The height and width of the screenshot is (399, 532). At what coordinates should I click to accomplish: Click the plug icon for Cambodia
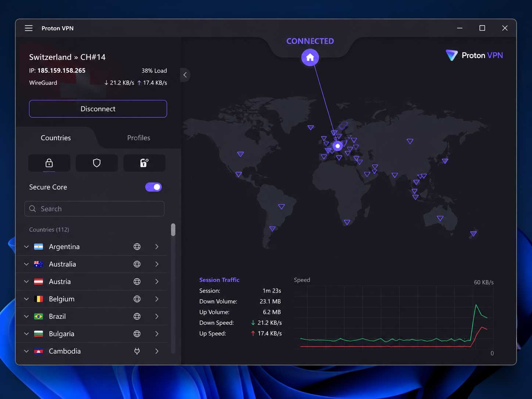coord(137,351)
